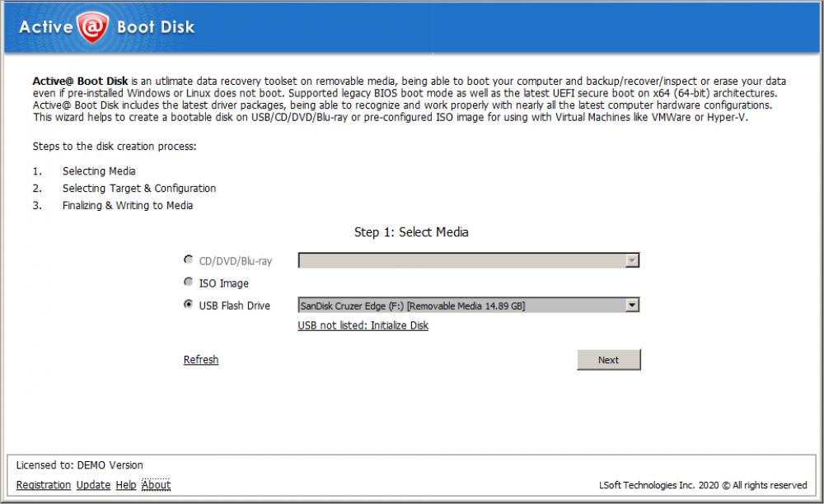Open the CD/DVD drive dropdown arrow
824x504 pixels.
point(631,259)
